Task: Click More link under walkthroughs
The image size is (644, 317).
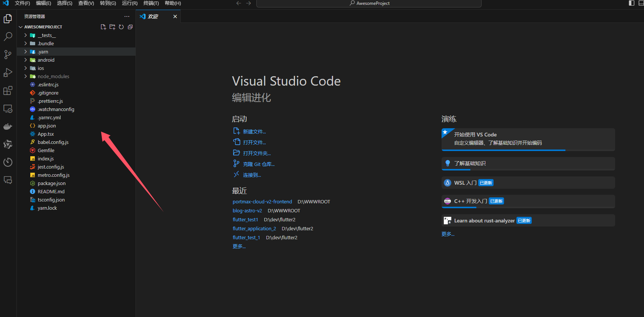Action: [x=448, y=234]
